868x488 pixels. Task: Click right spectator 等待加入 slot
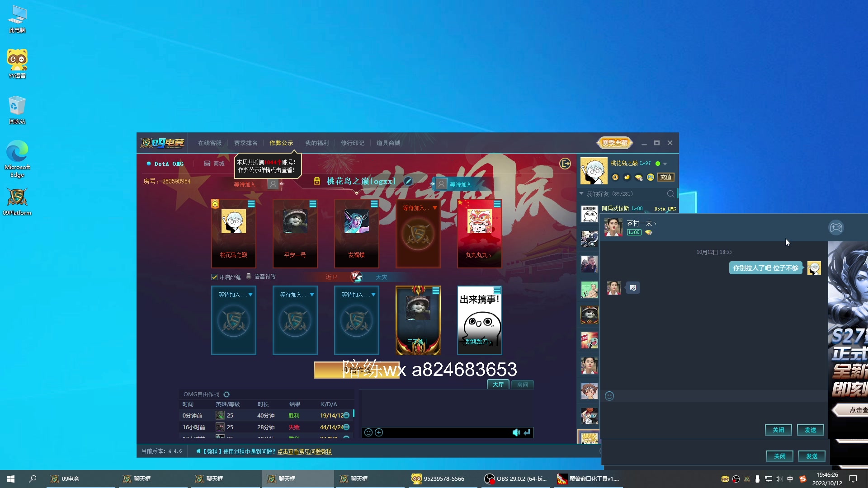coord(457,184)
